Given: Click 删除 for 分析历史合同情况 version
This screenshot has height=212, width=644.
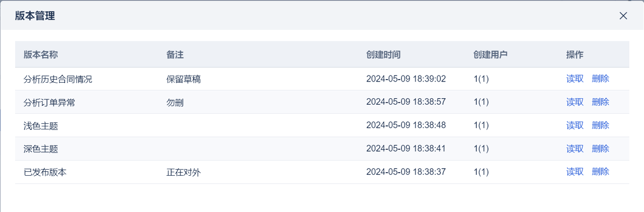Looking at the screenshot, I should click(x=600, y=79).
